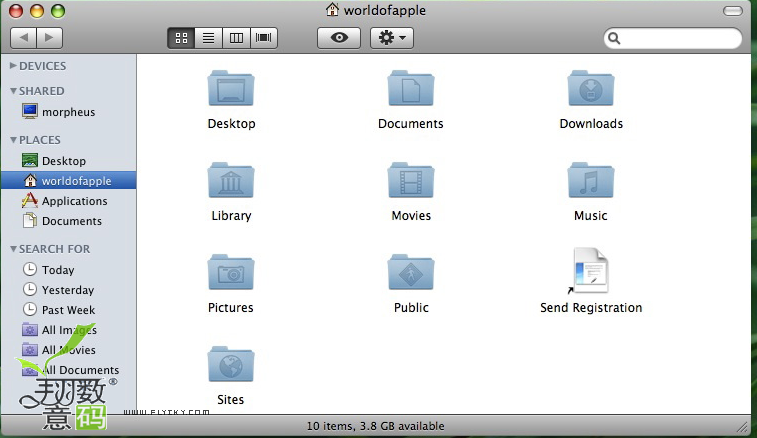Click the magnifying glass search icon
This screenshot has width=757, height=438.
(614, 38)
